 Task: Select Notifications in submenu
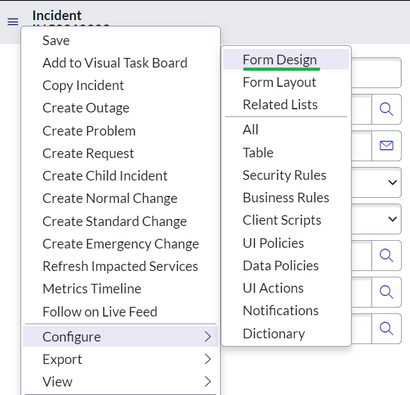281,311
